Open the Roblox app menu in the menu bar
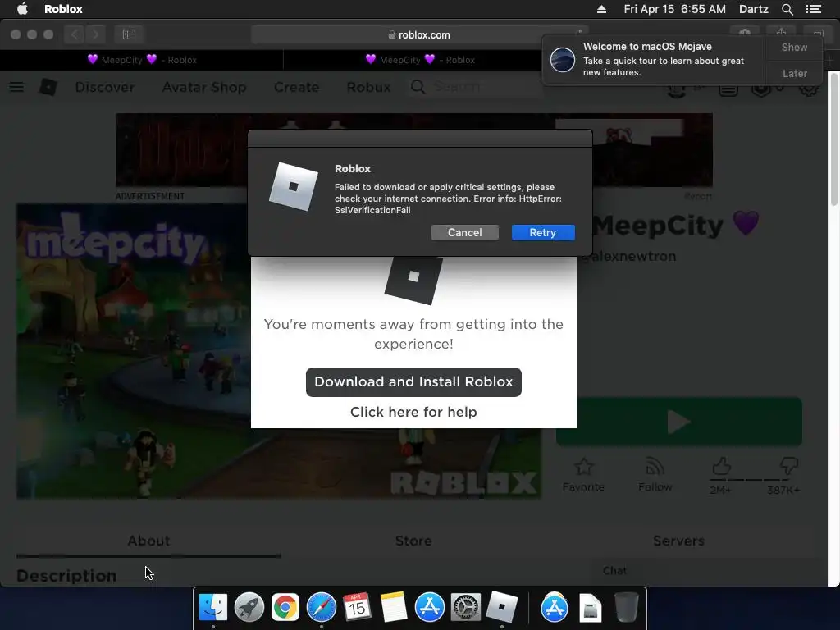Viewport: 840px width, 630px height. [x=63, y=9]
